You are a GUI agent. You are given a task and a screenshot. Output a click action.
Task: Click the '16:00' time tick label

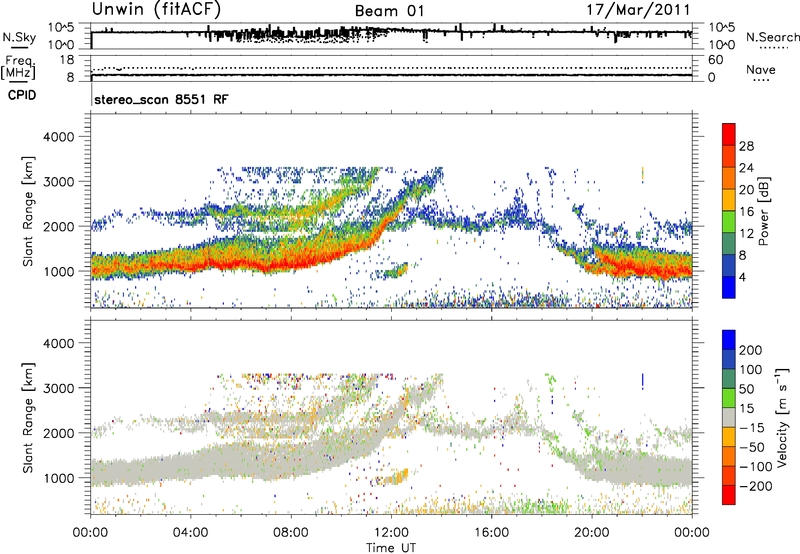tap(491, 533)
